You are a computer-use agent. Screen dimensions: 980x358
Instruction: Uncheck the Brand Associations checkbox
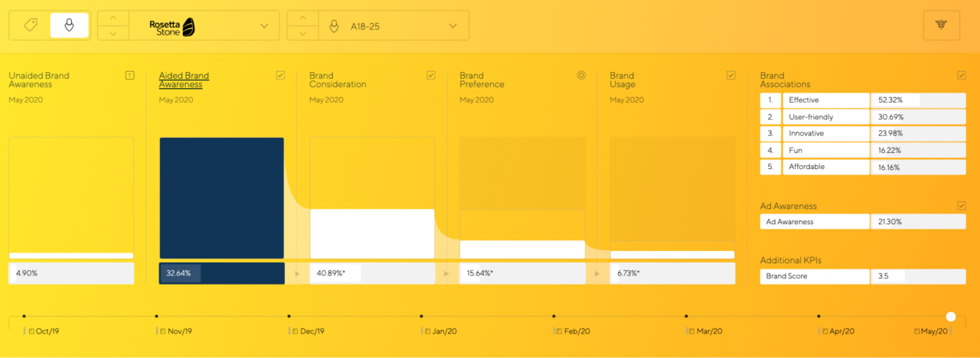961,75
